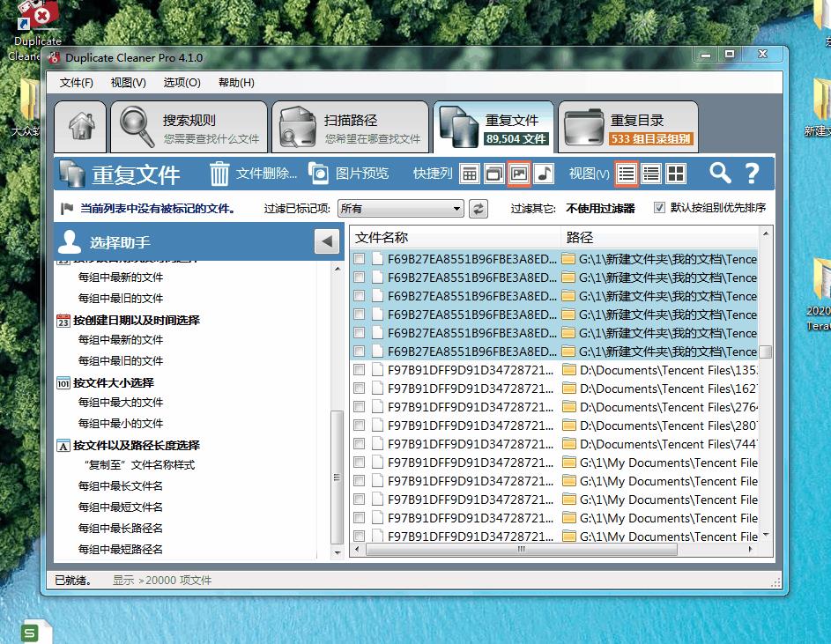Screen dimensions: 831x644
Task: Select 每组中最长路径名 option
Action: 121,529
